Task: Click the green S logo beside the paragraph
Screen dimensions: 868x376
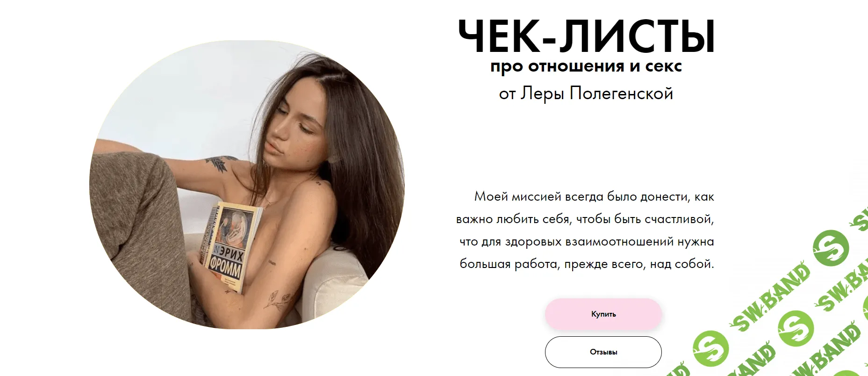Action: click(x=830, y=247)
